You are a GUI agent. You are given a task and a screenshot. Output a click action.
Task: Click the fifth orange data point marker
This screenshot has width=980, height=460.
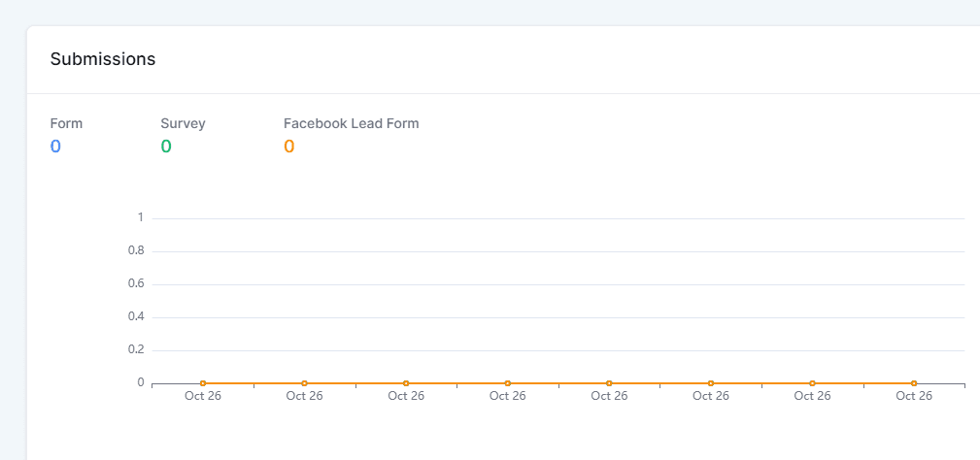(x=609, y=383)
